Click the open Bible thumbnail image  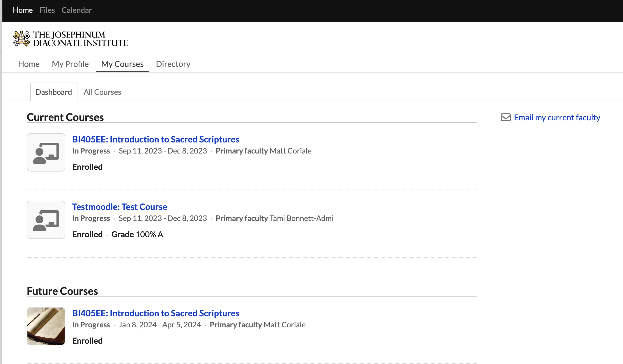coord(46,326)
